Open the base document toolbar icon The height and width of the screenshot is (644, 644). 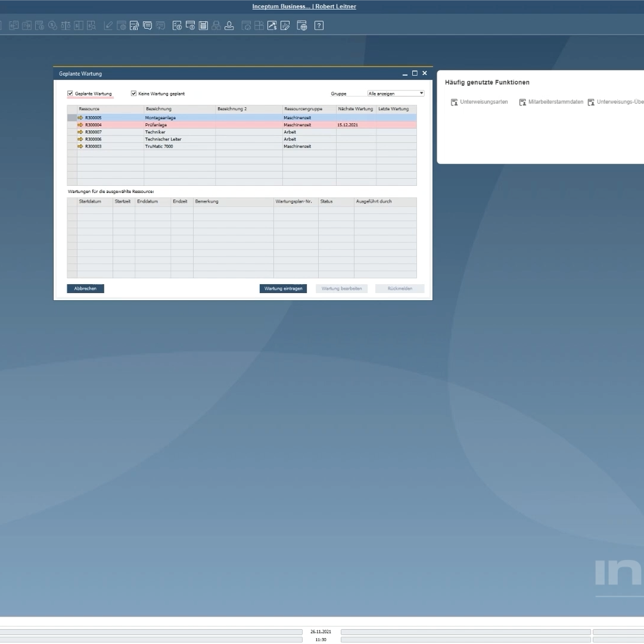pyautogui.click(x=14, y=26)
